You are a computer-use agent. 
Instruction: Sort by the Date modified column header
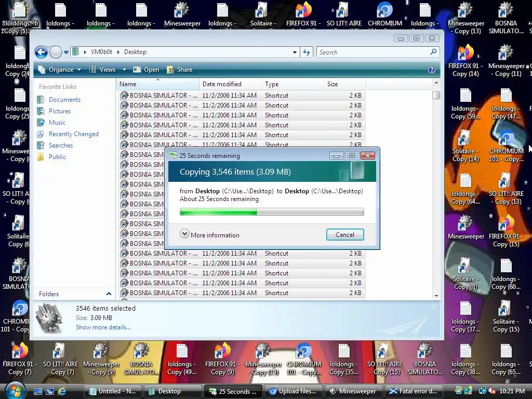pyautogui.click(x=230, y=84)
